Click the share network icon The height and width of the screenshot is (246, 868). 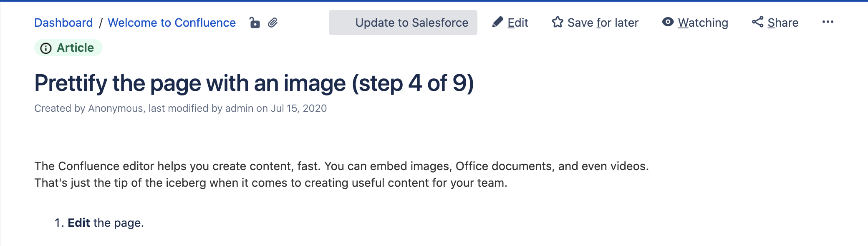pyautogui.click(x=757, y=22)
